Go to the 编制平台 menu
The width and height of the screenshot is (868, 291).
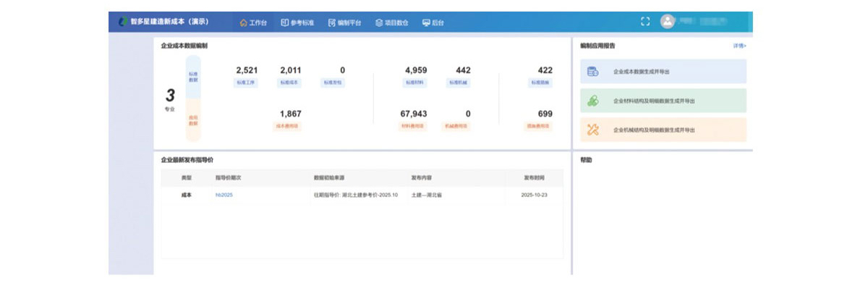[x=344, y=22]
